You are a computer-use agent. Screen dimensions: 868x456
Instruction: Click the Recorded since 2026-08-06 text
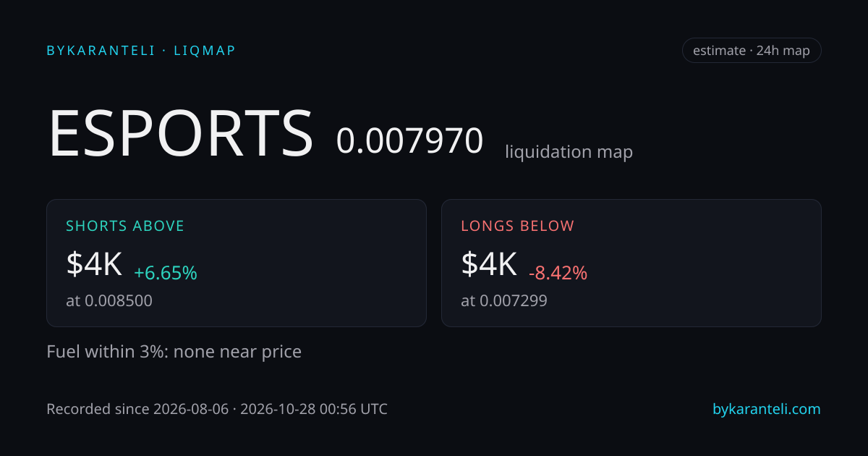[137, 409]
